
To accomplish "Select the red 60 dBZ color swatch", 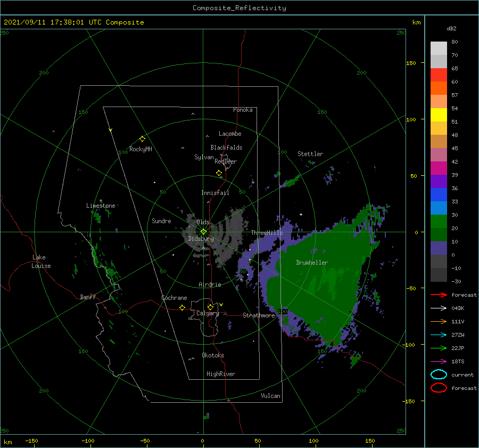I will 439,75.
